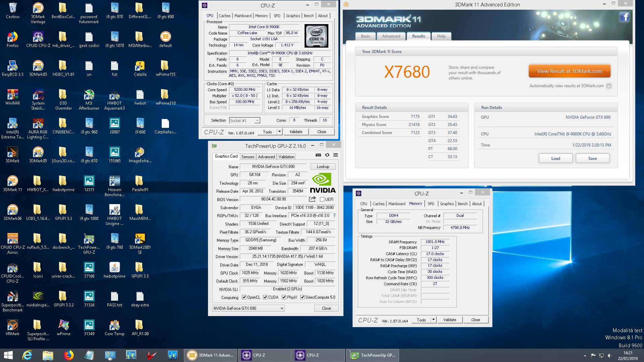This screenshot has height=362, width=644.
Task: Open the WinRAR desktop icon
Action: [x=13, y=97]
